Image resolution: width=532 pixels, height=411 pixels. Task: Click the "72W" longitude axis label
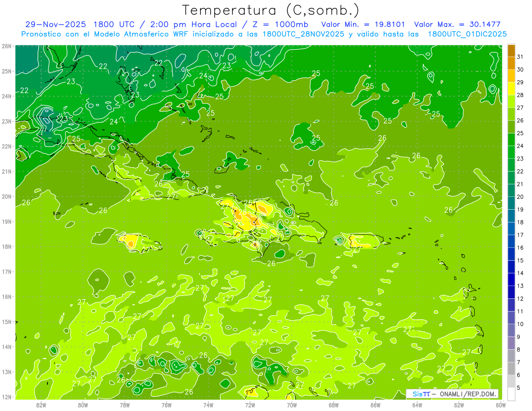pyautogui.click(x=250, y=405)
